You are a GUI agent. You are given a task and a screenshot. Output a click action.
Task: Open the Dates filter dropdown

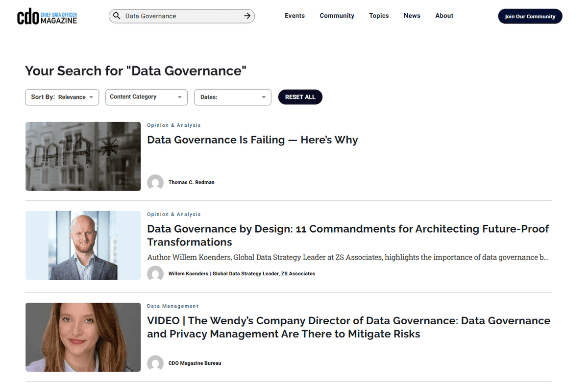233,97
